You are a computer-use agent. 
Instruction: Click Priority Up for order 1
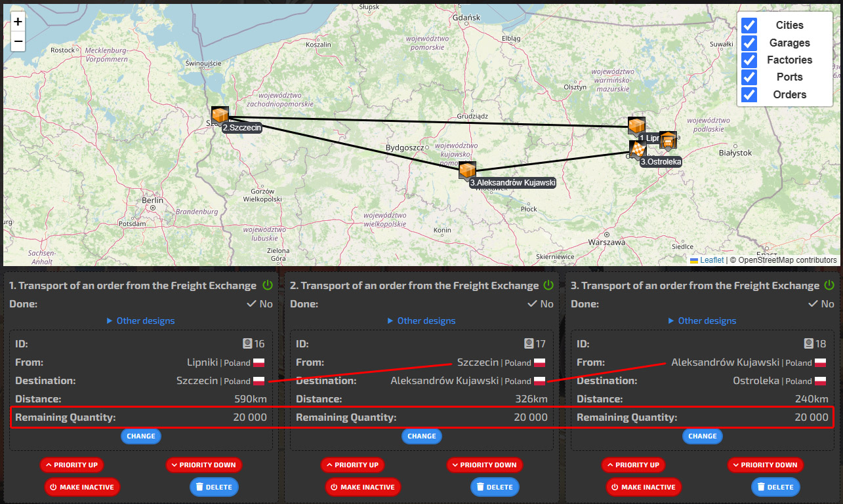[72, 465]
